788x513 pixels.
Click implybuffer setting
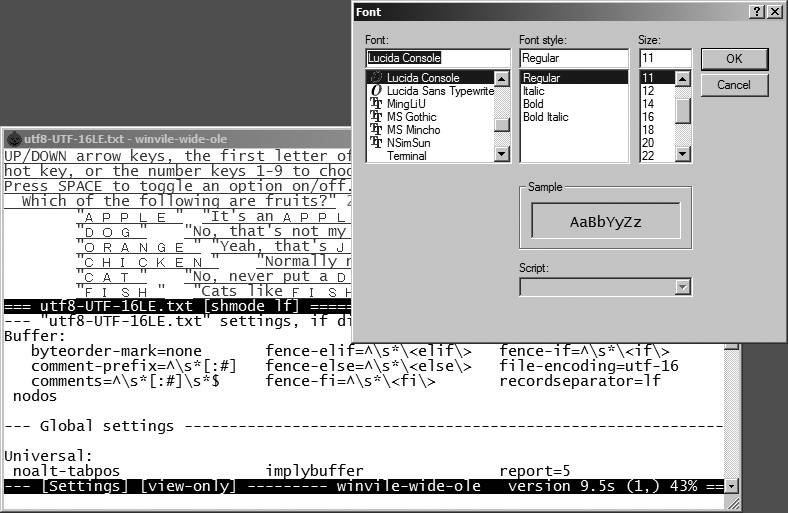tap(315, 471)
